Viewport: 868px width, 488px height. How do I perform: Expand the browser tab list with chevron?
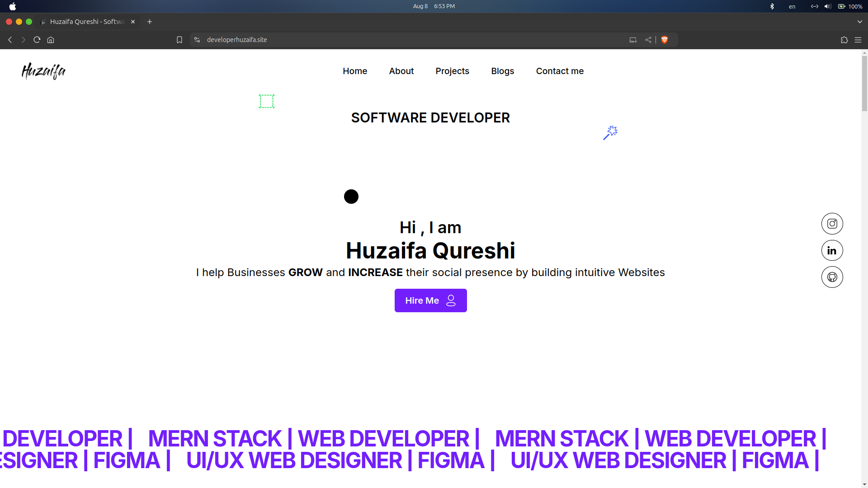click(860, 21)
